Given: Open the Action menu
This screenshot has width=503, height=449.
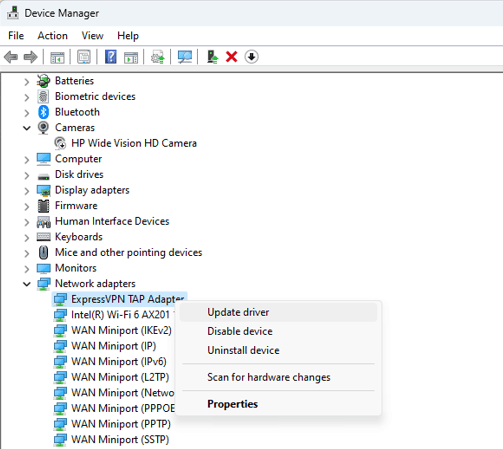Looking at the screenshot, I should pos(53,36).
